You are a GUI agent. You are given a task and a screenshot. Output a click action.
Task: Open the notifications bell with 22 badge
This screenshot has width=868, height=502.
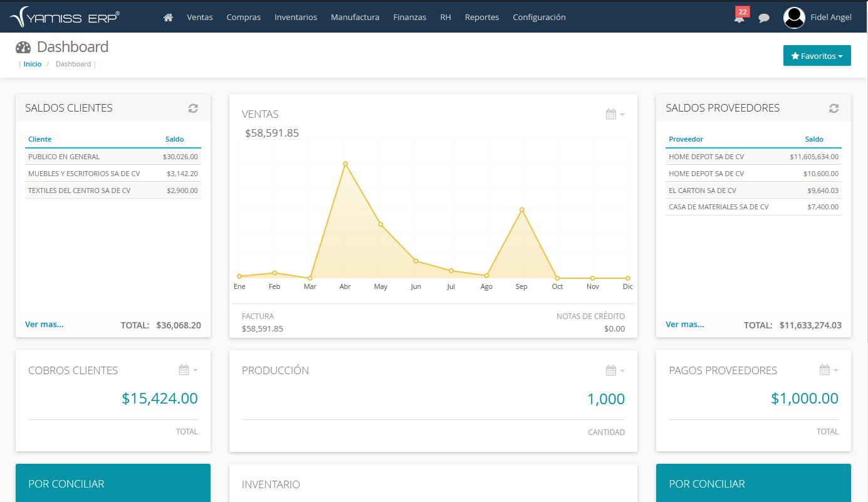tap(740, 18)
